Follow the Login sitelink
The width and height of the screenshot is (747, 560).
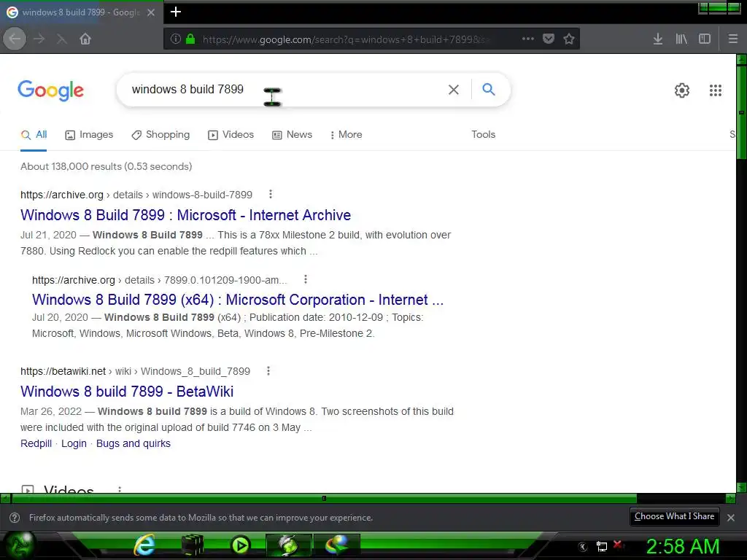coord(74,443)
